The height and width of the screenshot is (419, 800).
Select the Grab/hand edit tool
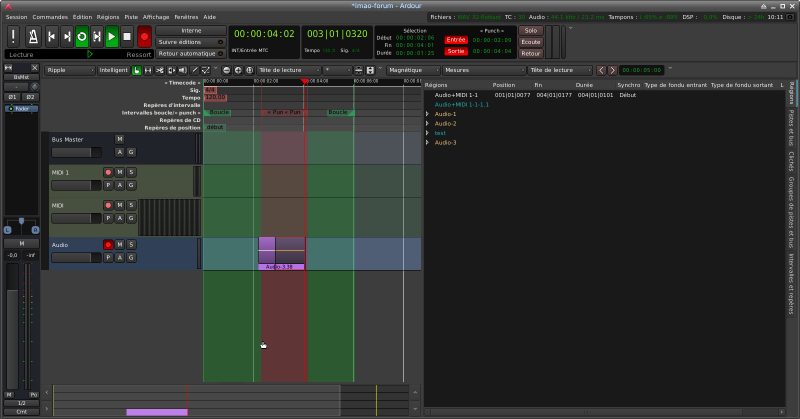click(x=137, y=70)
